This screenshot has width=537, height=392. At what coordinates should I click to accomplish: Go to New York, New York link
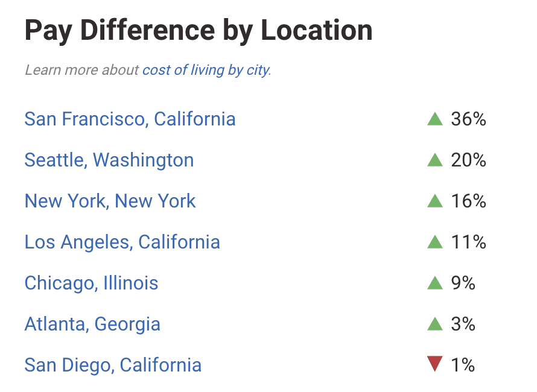(x=110, y=201)
